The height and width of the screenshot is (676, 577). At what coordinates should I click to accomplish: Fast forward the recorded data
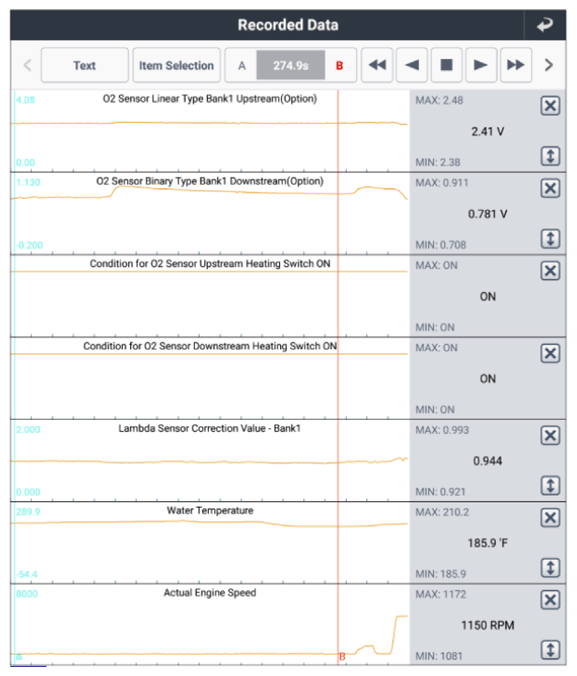click(516, 65)
